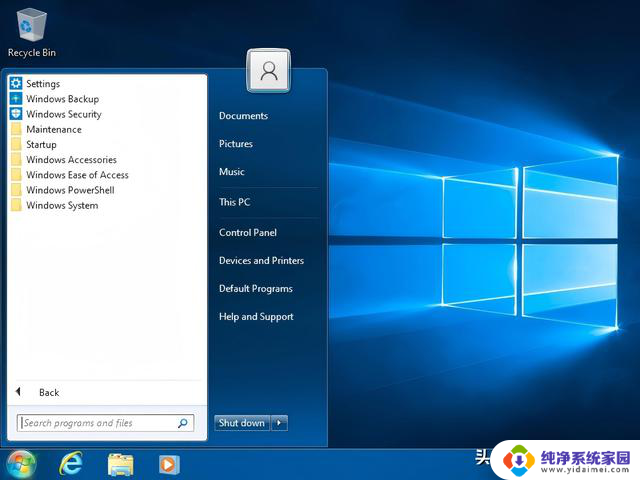Click the Windows Accessories folder icon
This screenshot has height=480, width=640.
click(x=16, y=159)
